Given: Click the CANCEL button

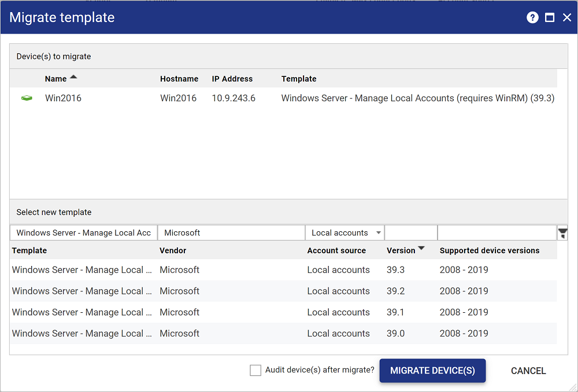Looking at the screenshot, I should (528, 371).
